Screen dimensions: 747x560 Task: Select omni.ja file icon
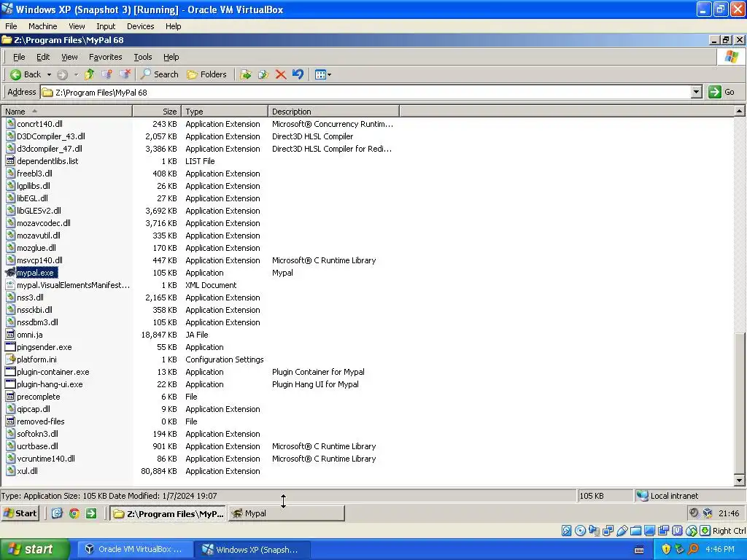[x=10, y=335]
